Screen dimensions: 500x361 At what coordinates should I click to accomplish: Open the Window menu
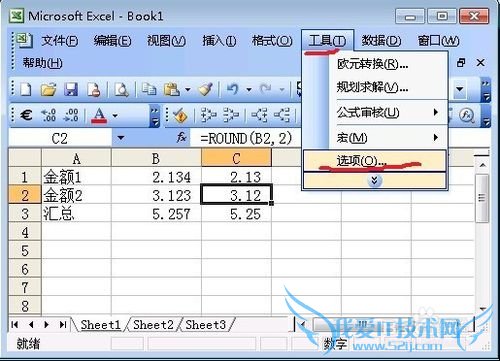pyautogui.click(x=439, y=41)
